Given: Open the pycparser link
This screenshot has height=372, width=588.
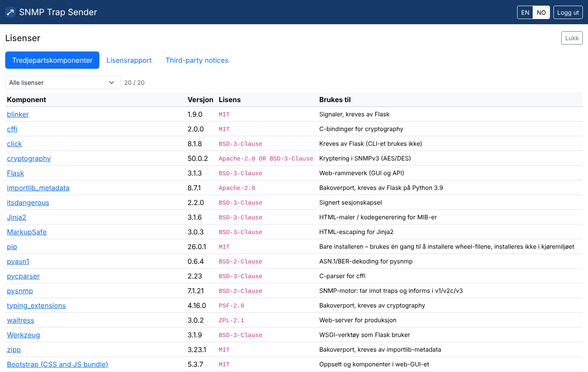Looking at the screenshot, I should coord(23,276).
